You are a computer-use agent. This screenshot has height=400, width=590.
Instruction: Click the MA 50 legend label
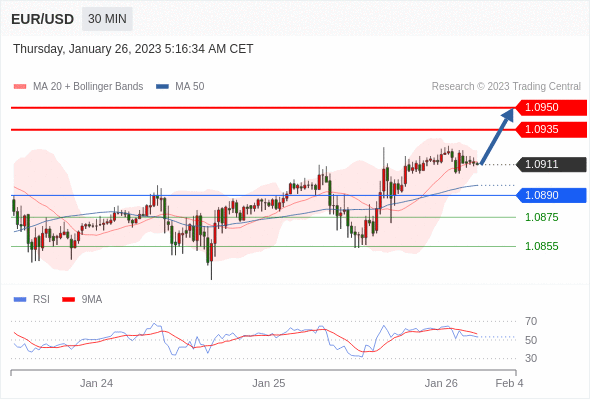(x=190, y=87)
